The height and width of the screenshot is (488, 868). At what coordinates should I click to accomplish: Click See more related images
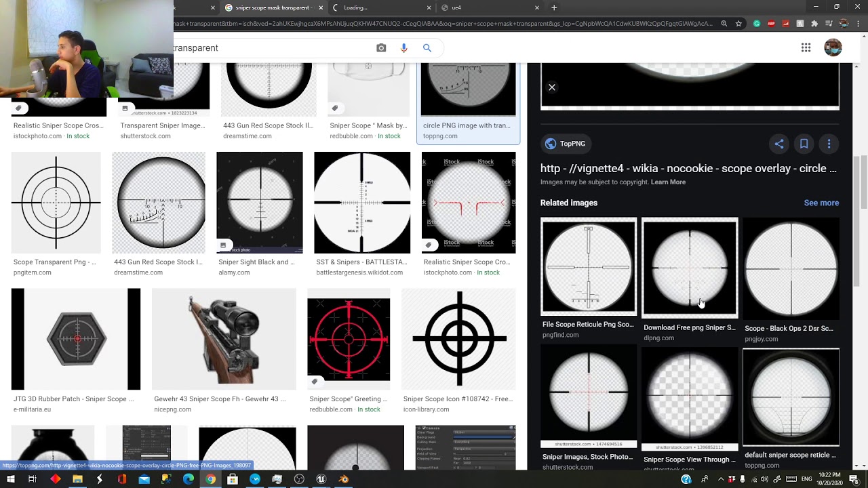(x=821, y=203)
